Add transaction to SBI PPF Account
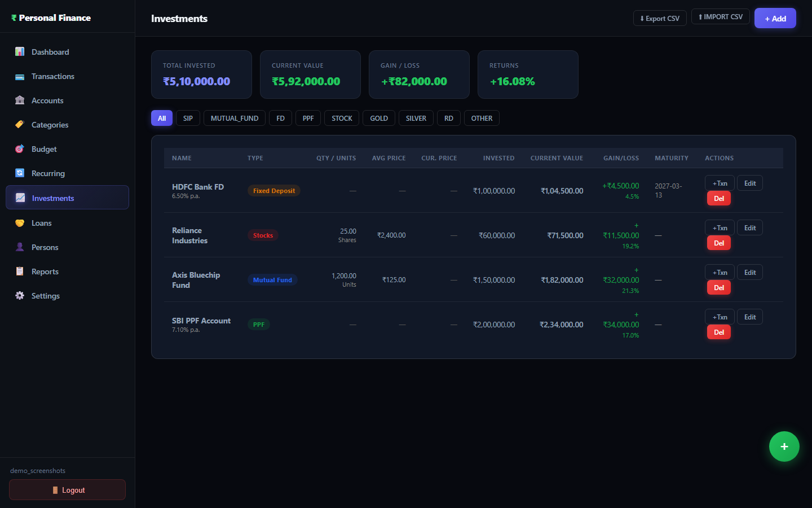Image resolution: width=812 pixels, height=508 pixels. (x=720, y=317)
